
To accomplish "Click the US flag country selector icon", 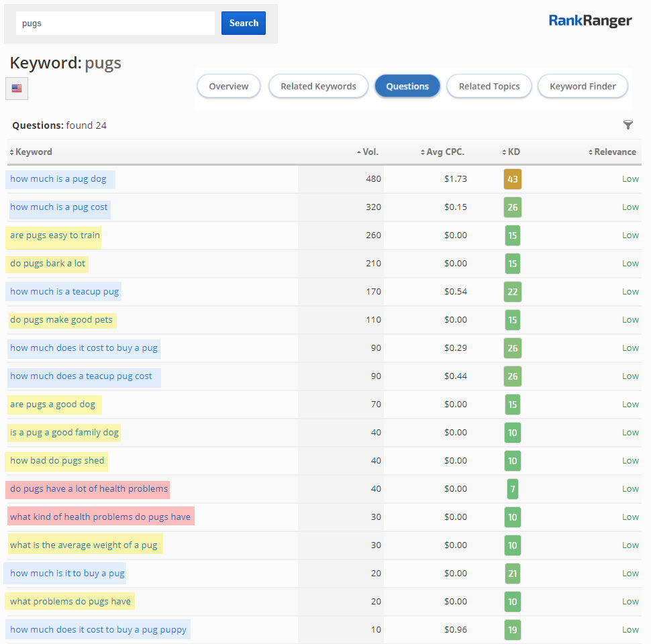I will 17,89.
